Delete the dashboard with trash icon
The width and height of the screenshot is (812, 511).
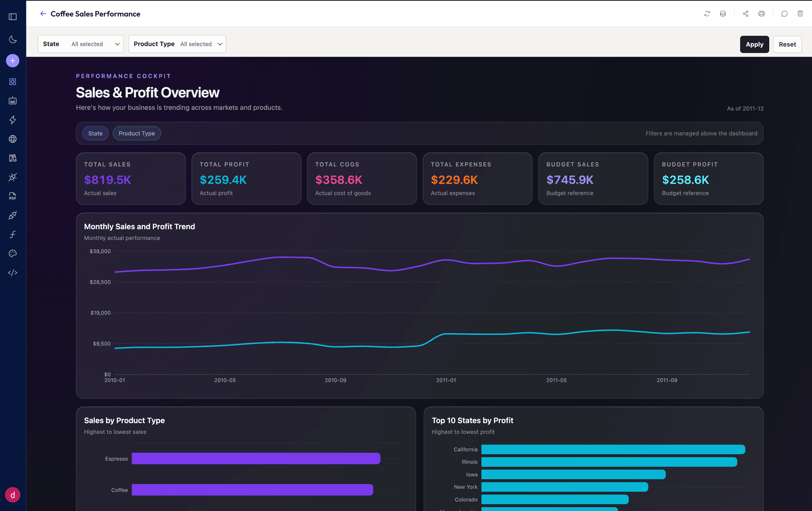[x=800, y=13]
